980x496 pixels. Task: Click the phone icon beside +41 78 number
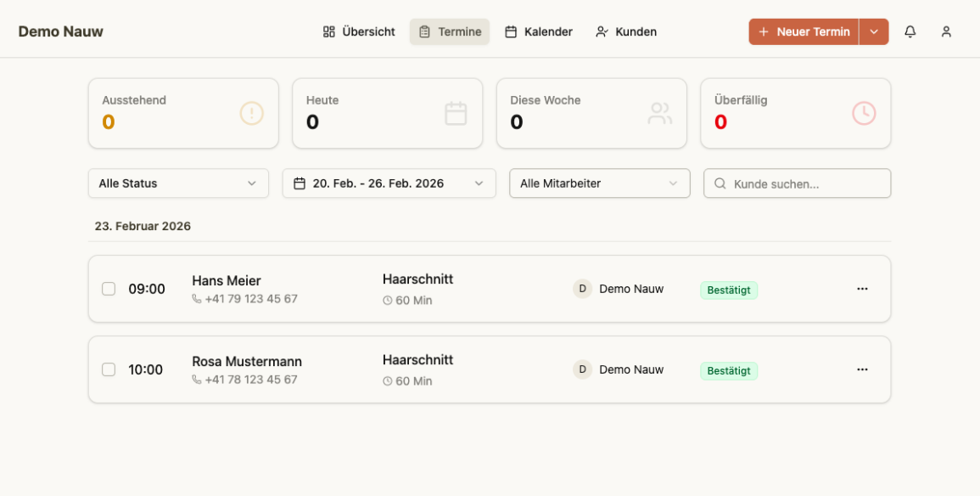[x=197, y=380]
